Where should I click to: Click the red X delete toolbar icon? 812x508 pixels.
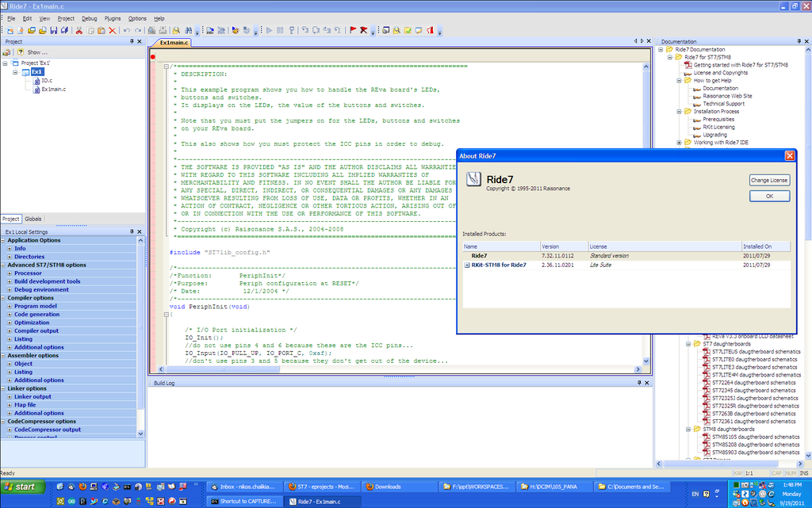point(113,31)
